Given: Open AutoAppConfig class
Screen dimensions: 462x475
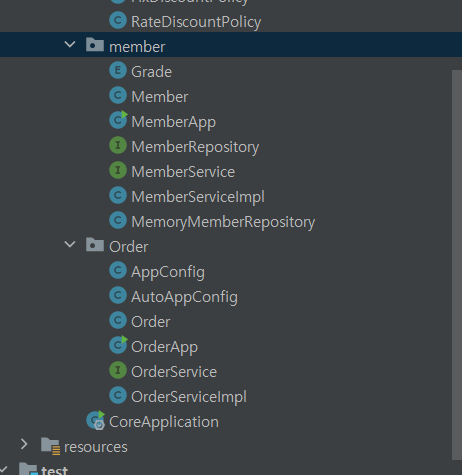Looking at the screenshot, I should click(184, 297).
